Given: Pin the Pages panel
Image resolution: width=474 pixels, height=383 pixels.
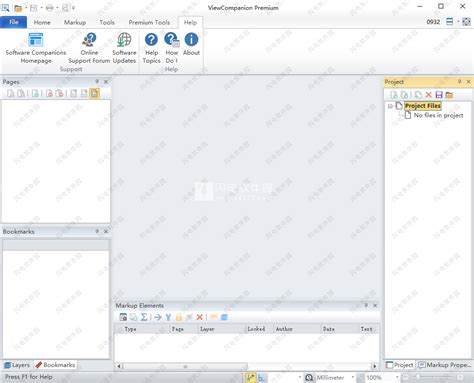Looking at the screenshot, I should 97,82.
